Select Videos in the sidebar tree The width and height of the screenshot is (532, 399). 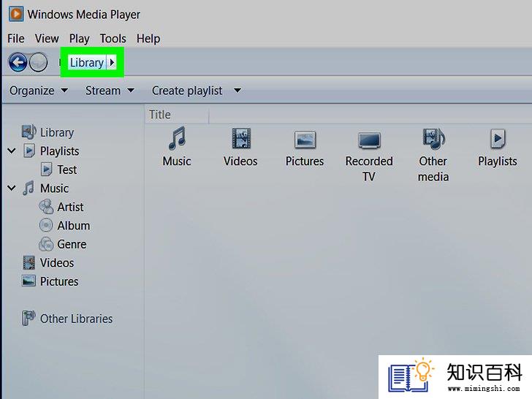pos(57,263)
